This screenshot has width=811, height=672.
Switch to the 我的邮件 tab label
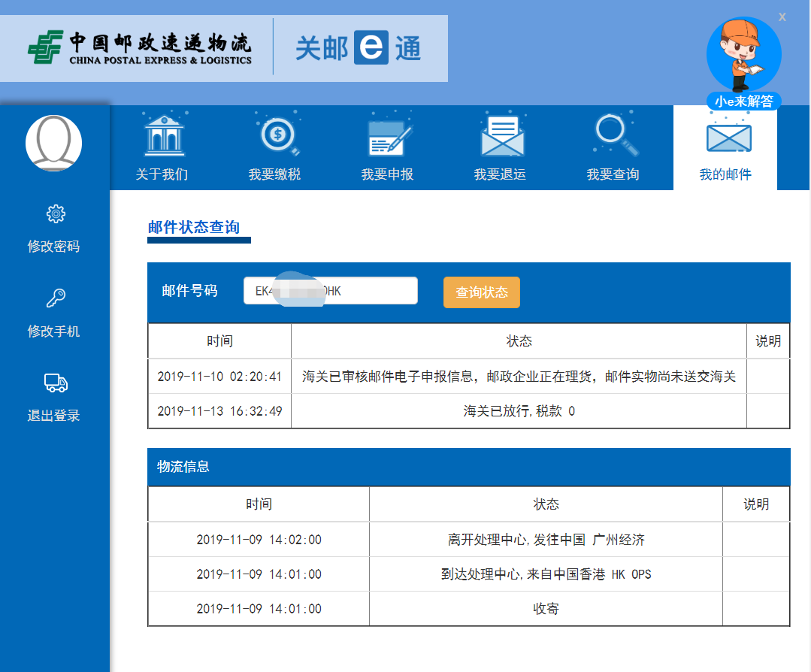point(725,174)
